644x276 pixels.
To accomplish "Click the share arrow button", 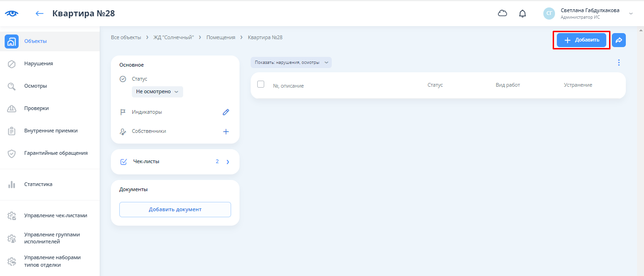I will point(619,40).
